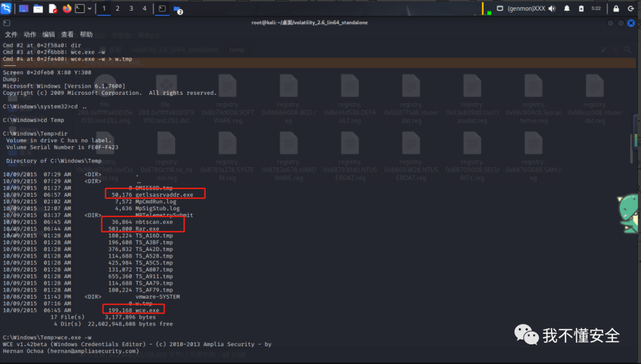Click hernan@ampliasecurity.com text in terminal
Viewport: 641px width, 364px height.
[x=94, y=351]
